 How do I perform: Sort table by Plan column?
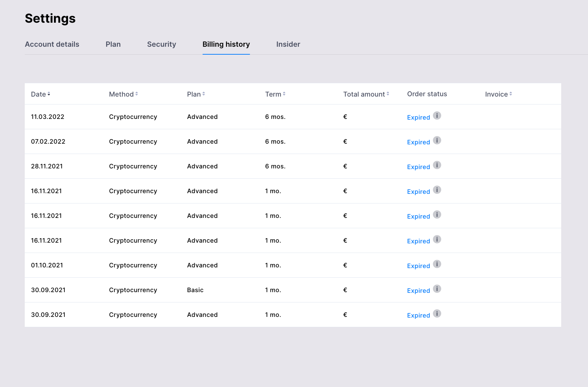[x=196, y=94]
